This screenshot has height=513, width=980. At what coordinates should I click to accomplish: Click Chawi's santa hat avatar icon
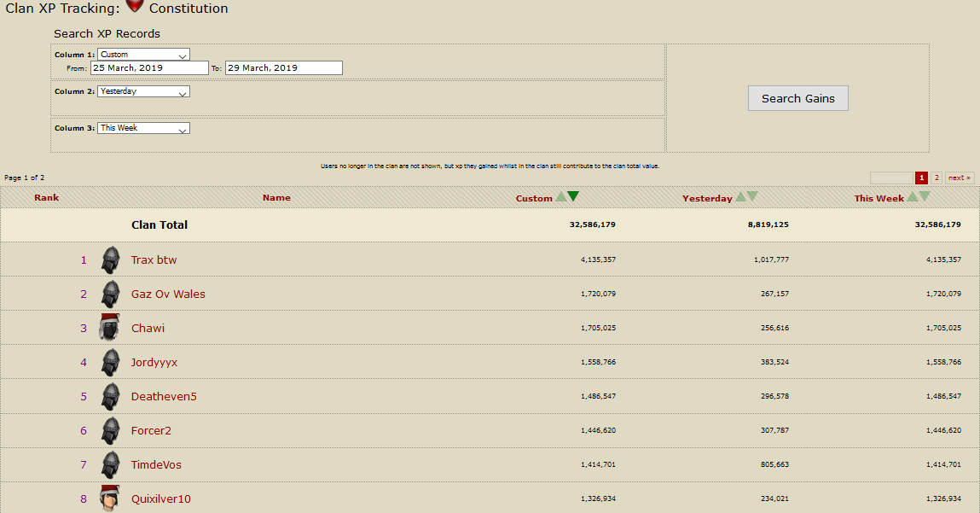pos(110,328)
